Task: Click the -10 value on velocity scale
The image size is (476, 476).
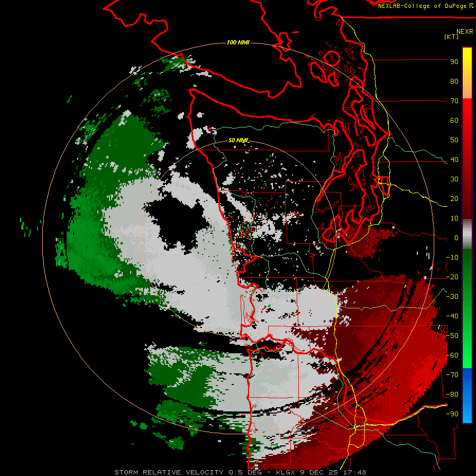Action: [x=452, y=258]
